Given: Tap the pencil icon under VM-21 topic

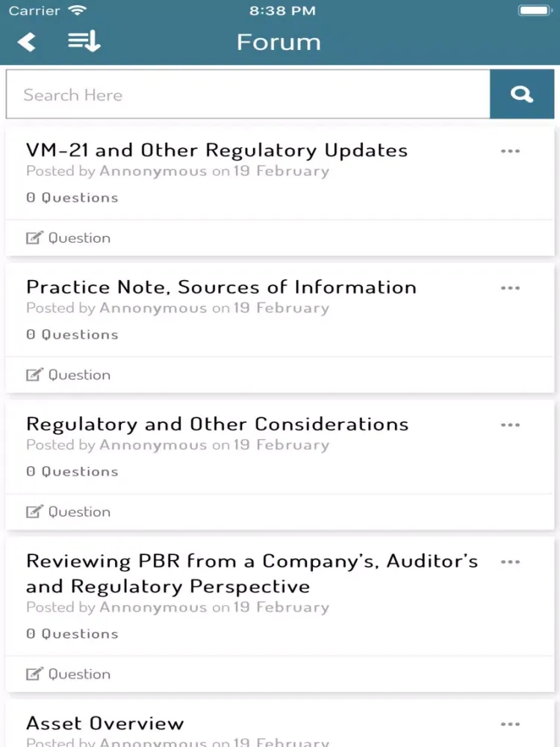Looking at the screenshot, I should point(34,238).
